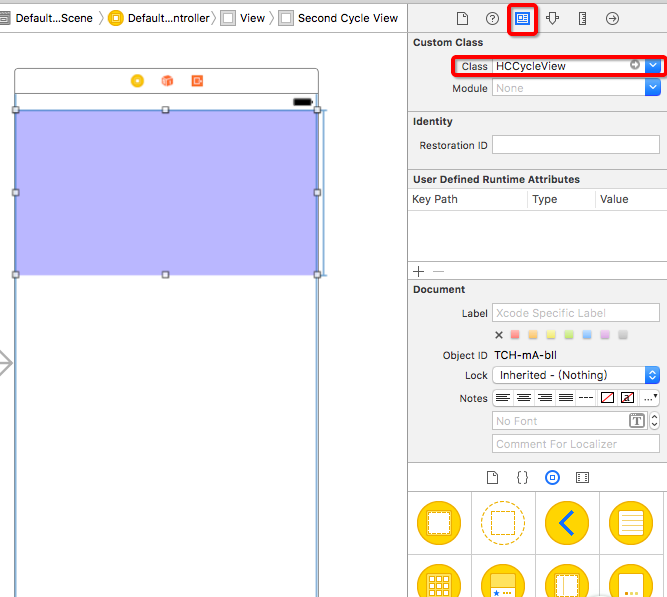Switch to the Size inspector ruler icon

[x=582, y=18]
